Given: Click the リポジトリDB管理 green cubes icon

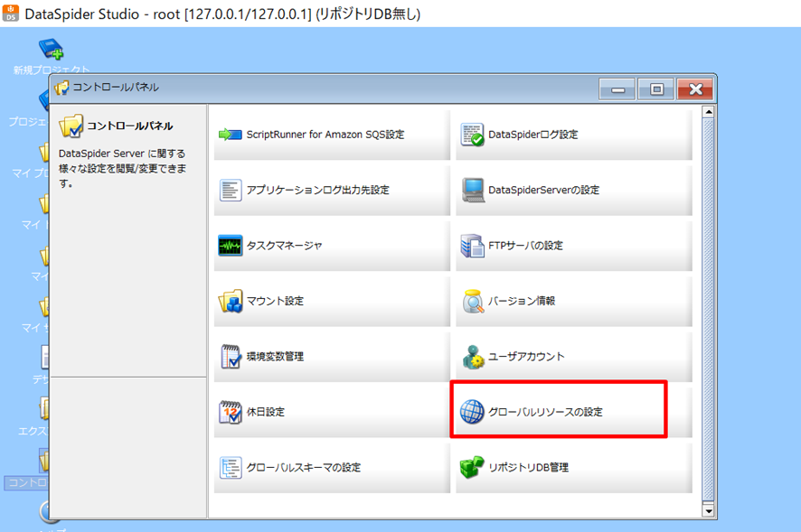Looking at the screenshot, I should point(472,467).
